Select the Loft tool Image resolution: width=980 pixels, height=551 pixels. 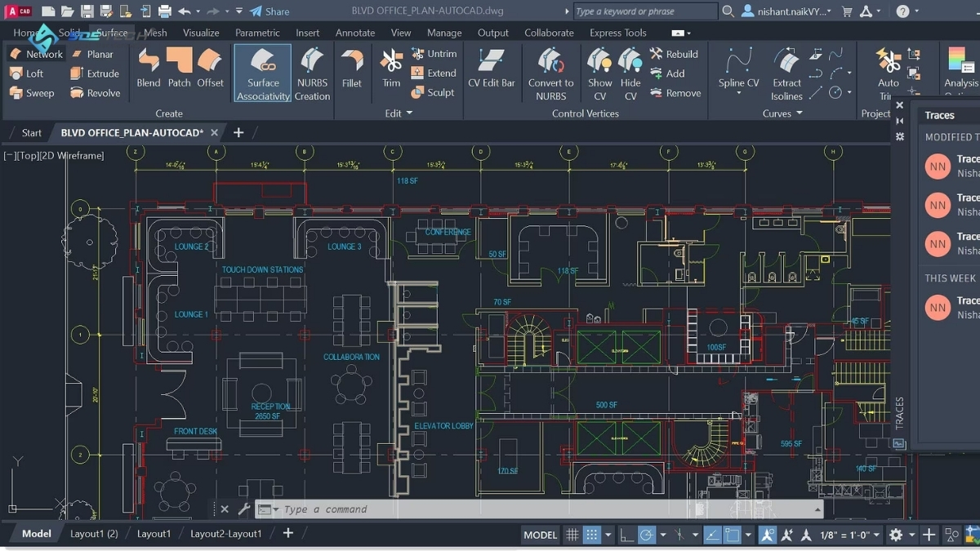pyautogui.click(x=26, y=73)
